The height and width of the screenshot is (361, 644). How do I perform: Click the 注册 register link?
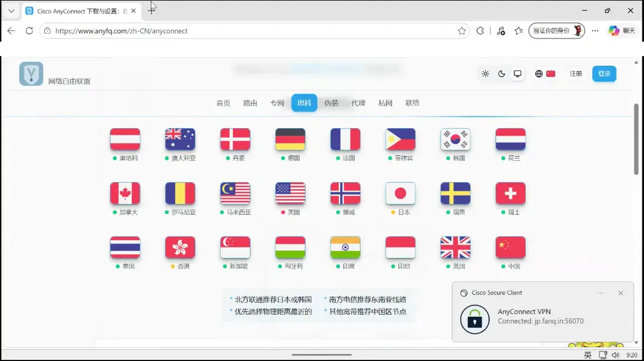[x=576, y=74]
